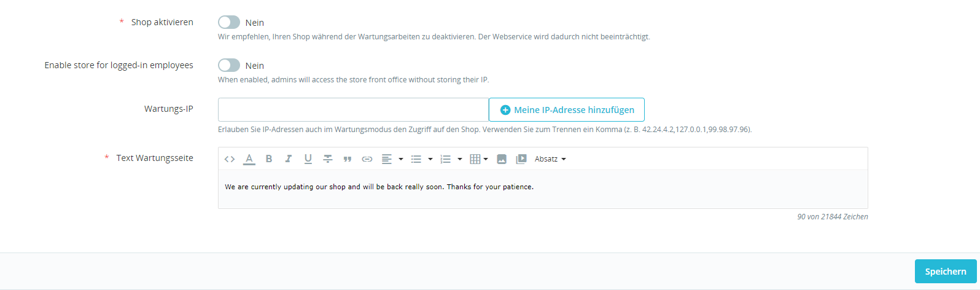
Task: Toggle underline formatting
Action: [308, 159]
